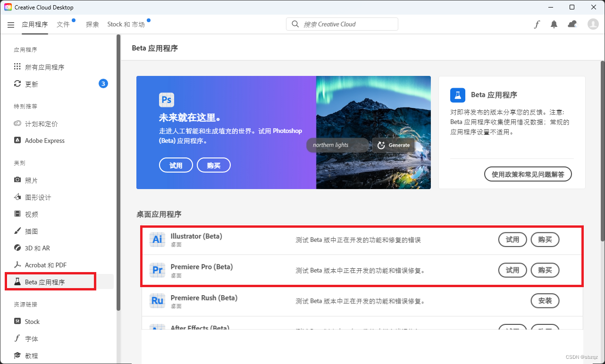Screen dimensions: 605x364
Task: Click the film icon for 视频
Action: point(17,214)
